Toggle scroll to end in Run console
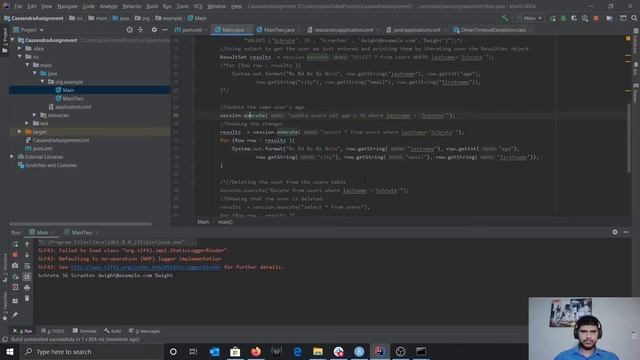 [27, 277]
